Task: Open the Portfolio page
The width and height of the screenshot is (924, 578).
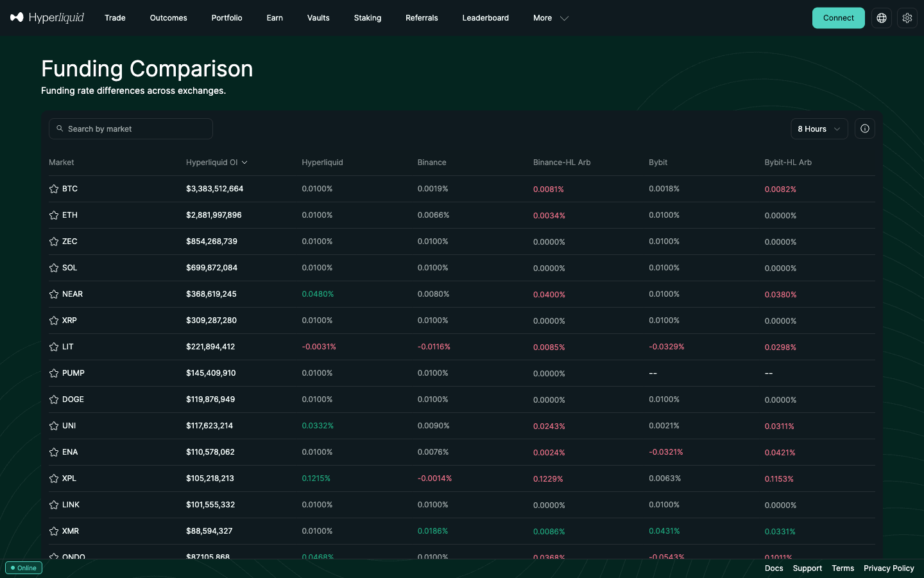Action: pyautogui.click(x=227, y=18)
